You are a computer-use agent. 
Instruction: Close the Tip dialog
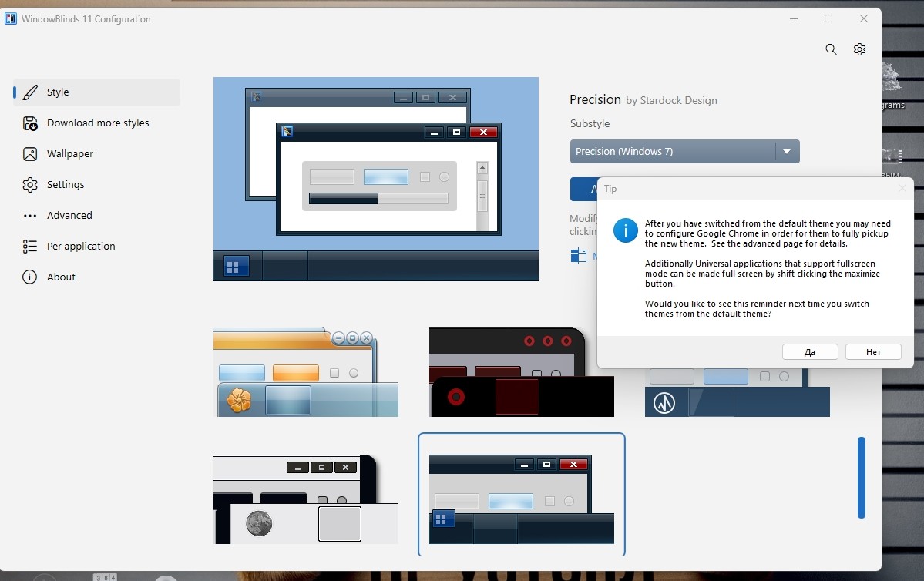[902, 189]
